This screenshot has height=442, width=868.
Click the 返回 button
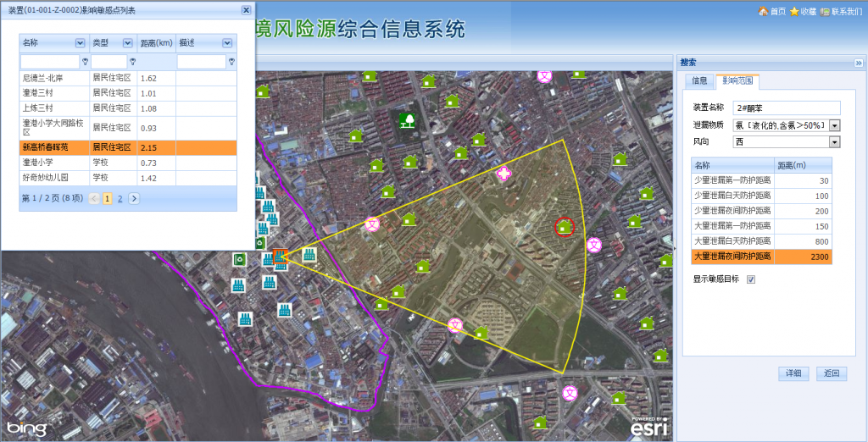pos(832,373)
